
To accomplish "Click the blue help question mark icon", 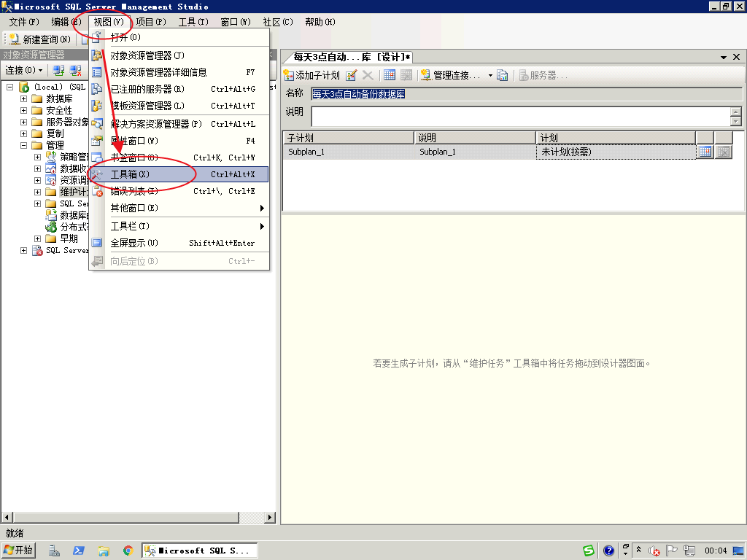I will [x=608, y=551].
